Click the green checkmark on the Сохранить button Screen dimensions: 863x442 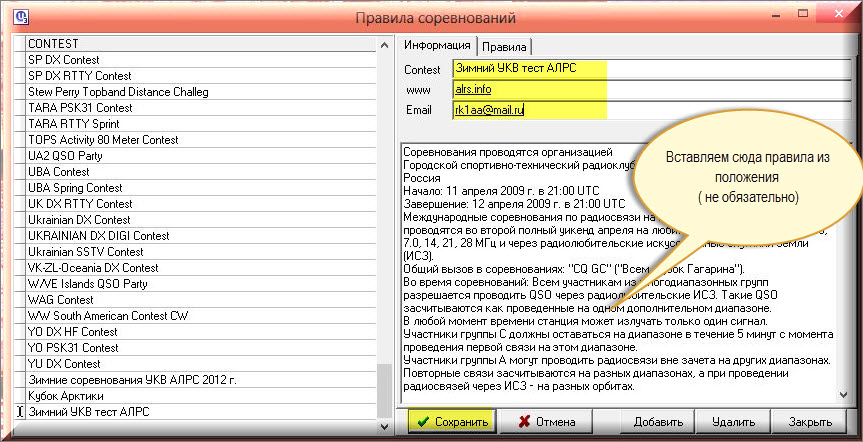(423, 422)
